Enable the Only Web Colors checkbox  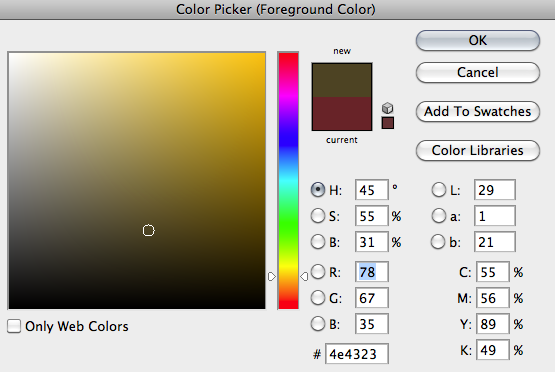tap(14, 326)
